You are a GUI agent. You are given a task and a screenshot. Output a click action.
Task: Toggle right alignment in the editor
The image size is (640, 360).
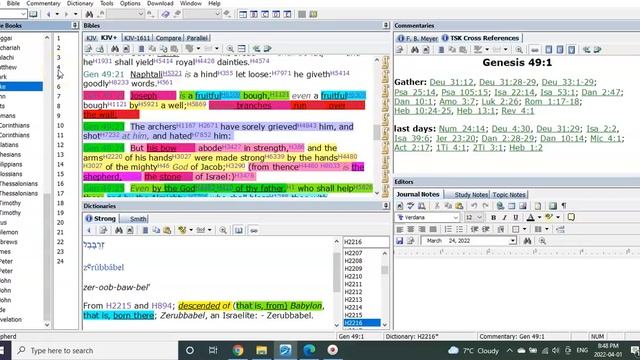pyautogui.click(x=422, y=229)
